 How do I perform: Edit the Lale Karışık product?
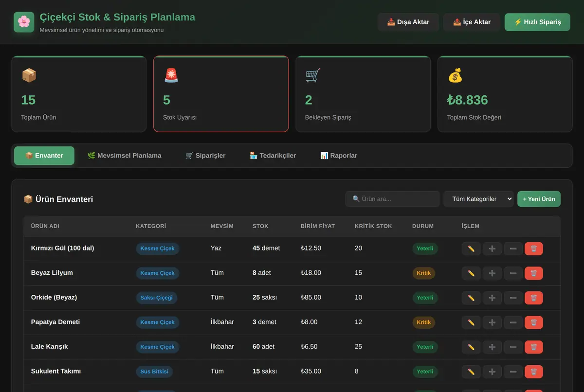[x=471, y=347]
